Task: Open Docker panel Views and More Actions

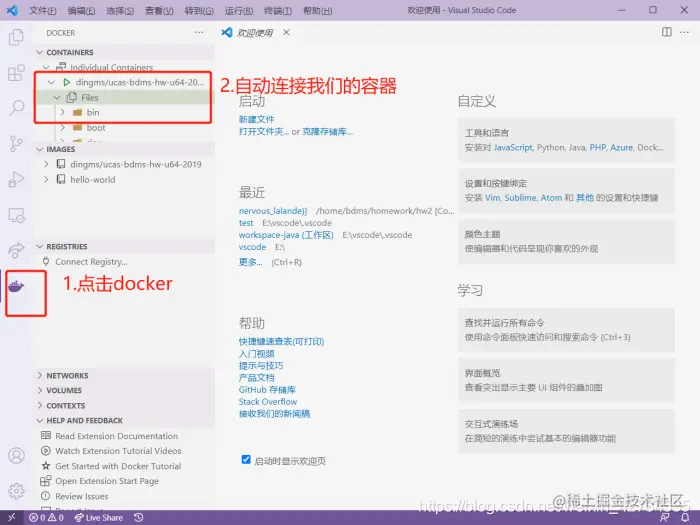Action: [x=199, y=32]
